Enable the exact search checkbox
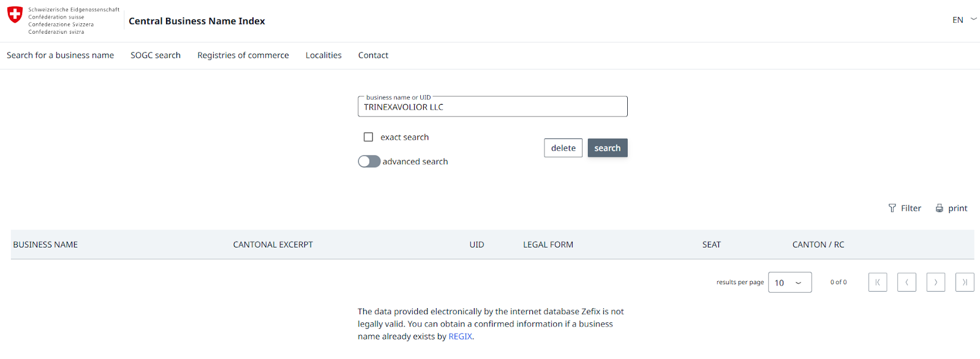The width and height of the screenshot is (980, 359). pyautogui.click(x=368, y=137)
